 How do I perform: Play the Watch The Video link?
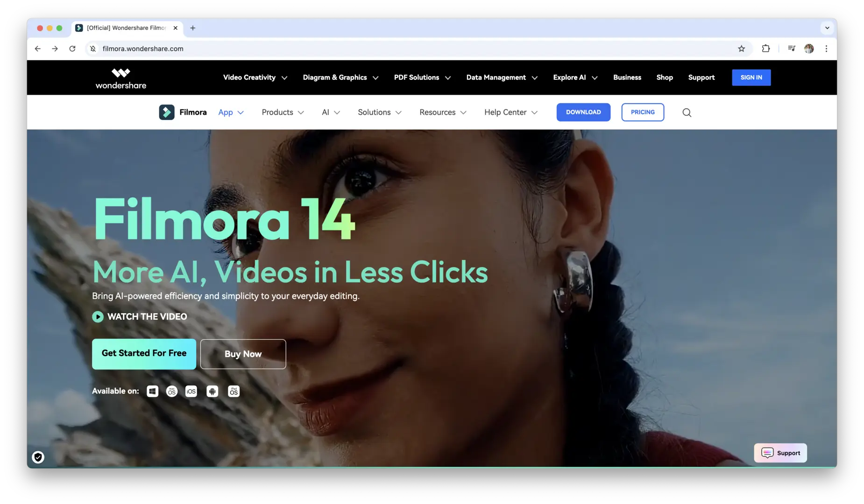[x=140, y=317]
